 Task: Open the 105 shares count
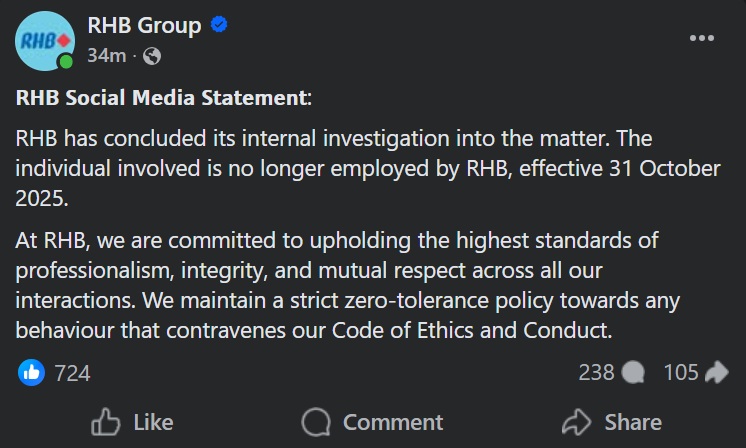681,373
